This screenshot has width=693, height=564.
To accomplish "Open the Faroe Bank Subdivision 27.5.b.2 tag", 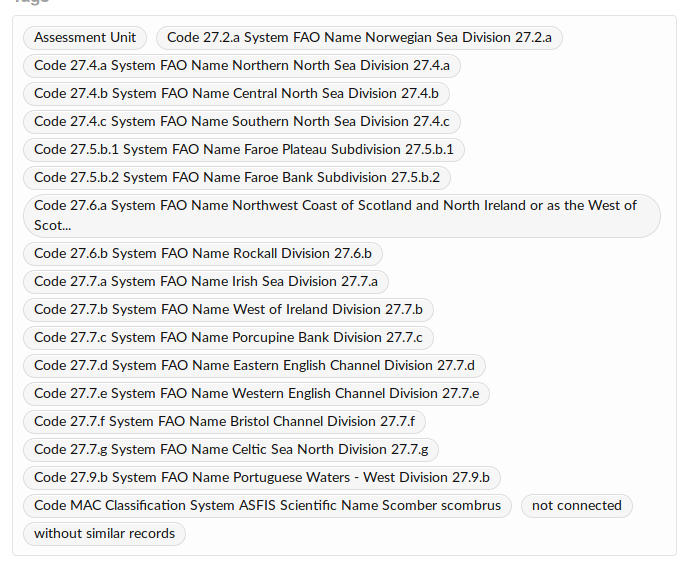I will tap(237, 178).
